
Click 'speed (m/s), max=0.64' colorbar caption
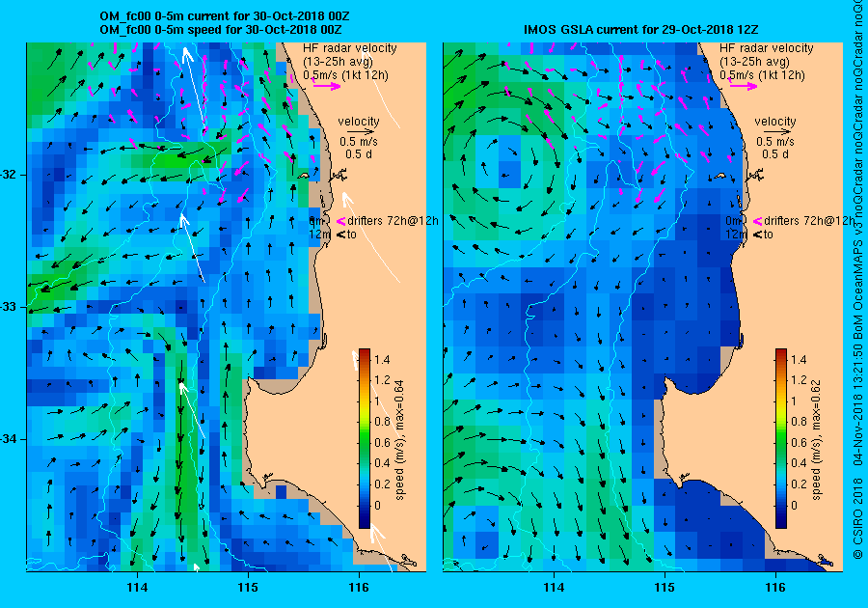(x=399, y=440)
